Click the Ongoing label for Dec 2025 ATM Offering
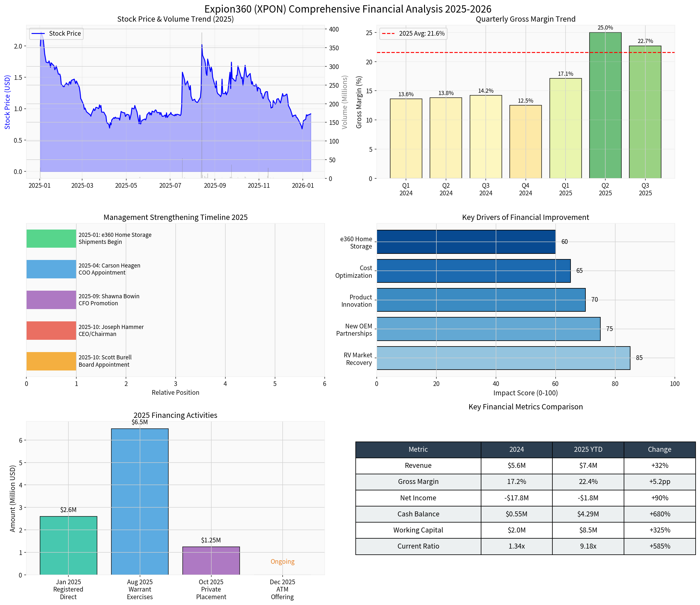The image size is (700, 605). coord(282,561)
